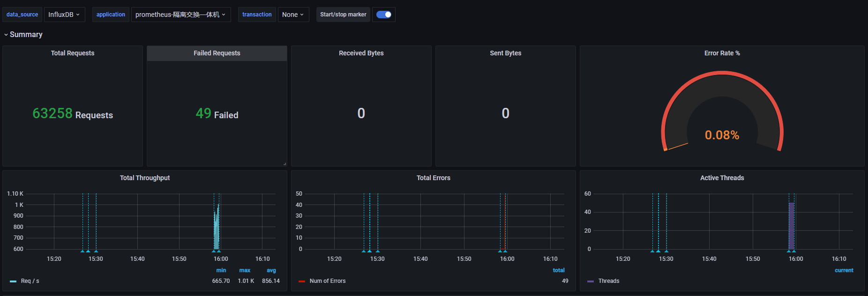
Task: Sort Active Threads legend by current
Action: (x=844, y=270)
